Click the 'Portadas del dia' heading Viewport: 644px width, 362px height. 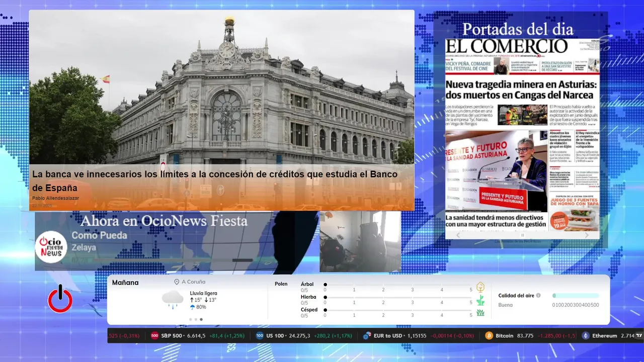(518, 29)
